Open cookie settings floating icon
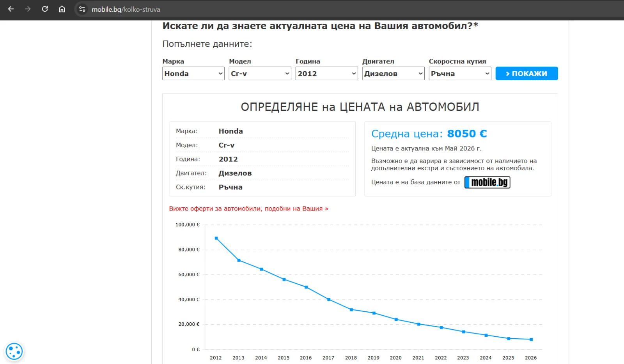 point(14,352)
